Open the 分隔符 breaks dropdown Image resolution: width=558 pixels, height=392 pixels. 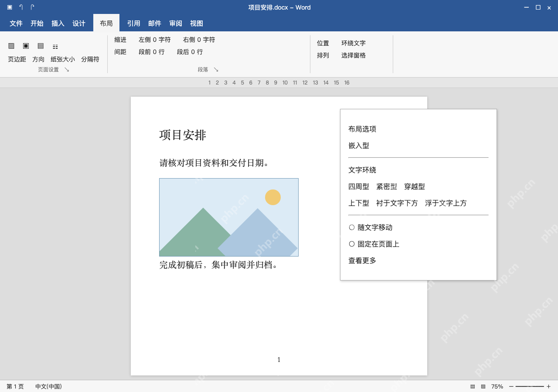[90, 59]
